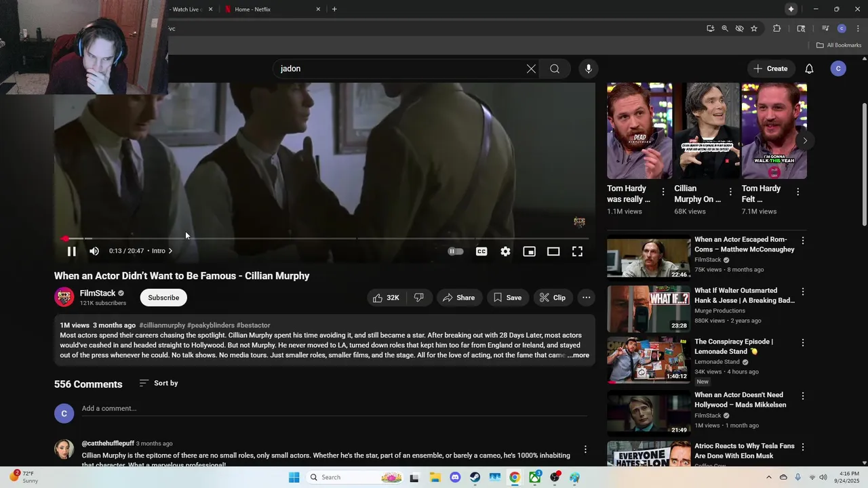The width and height of the screenshot is (868, 488).
Task: Expand the Intro chapter list
Action: 162,251
